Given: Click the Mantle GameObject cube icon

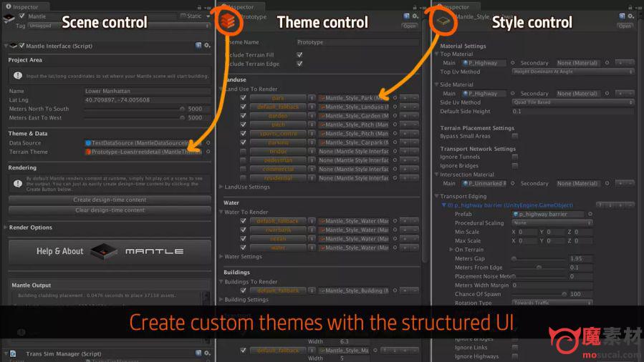Looking at the screenshot, I should click(x=9, y=19).
